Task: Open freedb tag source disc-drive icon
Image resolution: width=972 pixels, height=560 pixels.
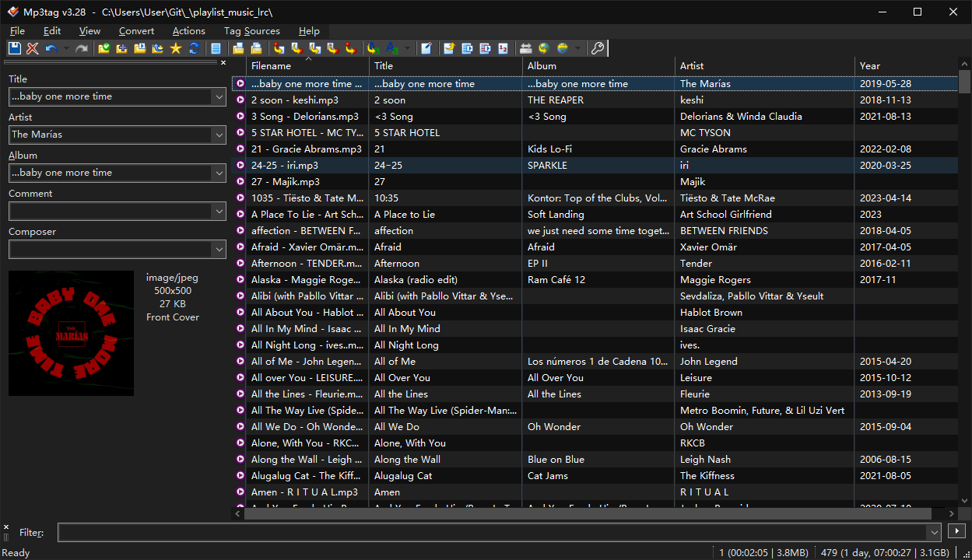Action: tap(526, 48)
